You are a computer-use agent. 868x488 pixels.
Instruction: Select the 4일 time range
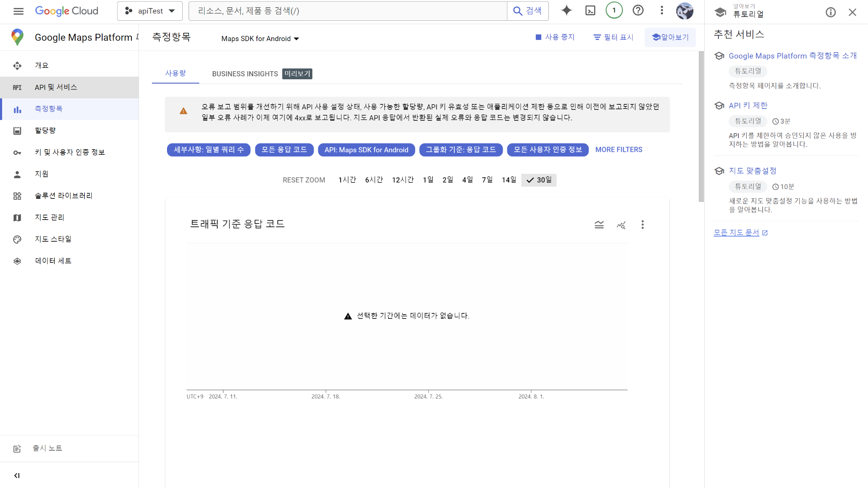[x=467, y=180]
